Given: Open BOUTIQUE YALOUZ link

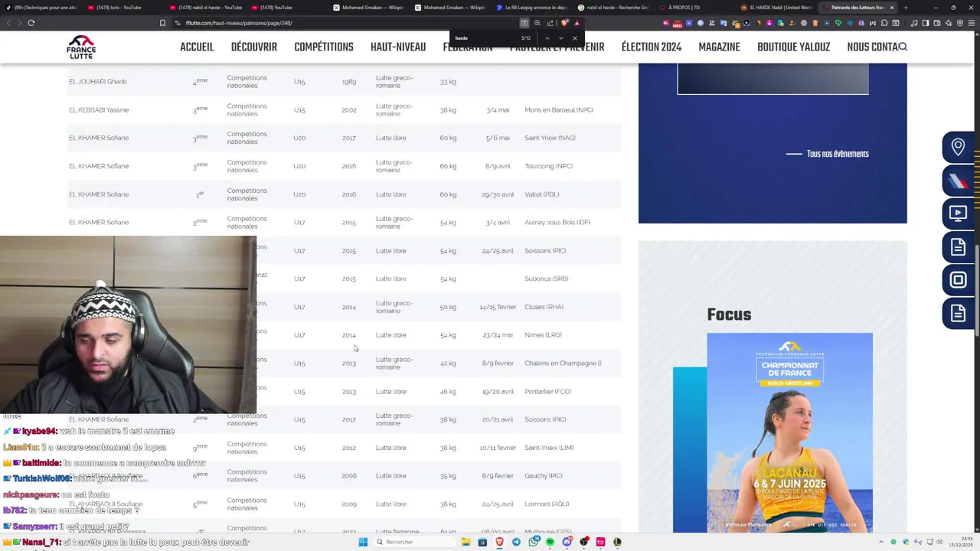Looking at the screenshot, I should 793,47.
